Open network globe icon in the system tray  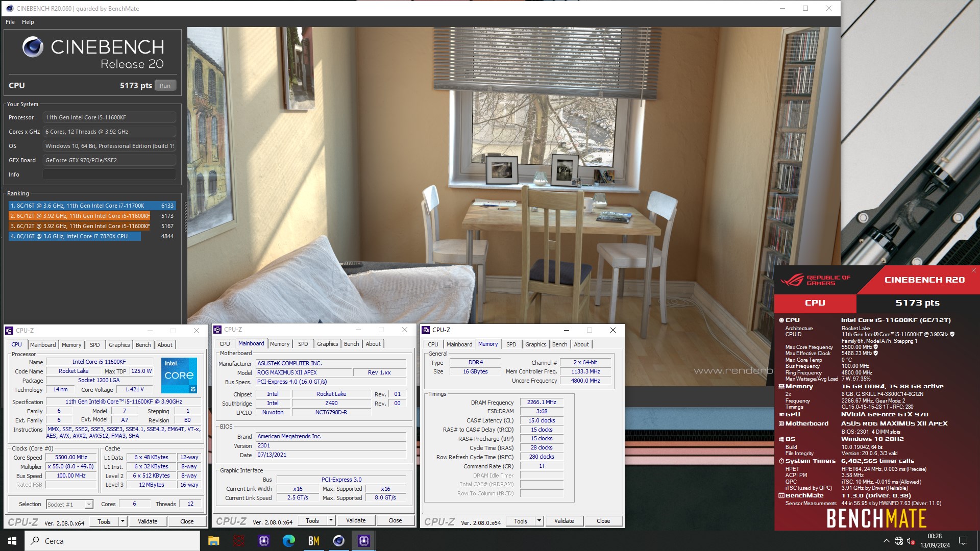(899, 541)
